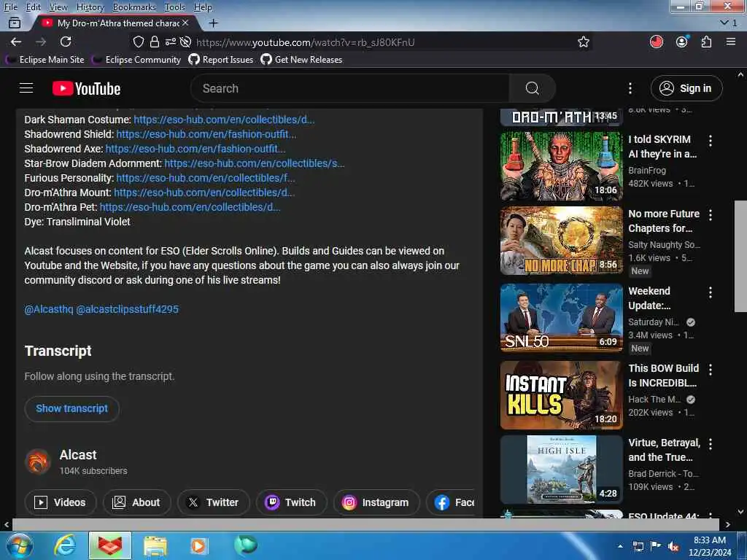Open YouTube settings three-dot menu
The image size is (747, 560).
click(630, 88)
